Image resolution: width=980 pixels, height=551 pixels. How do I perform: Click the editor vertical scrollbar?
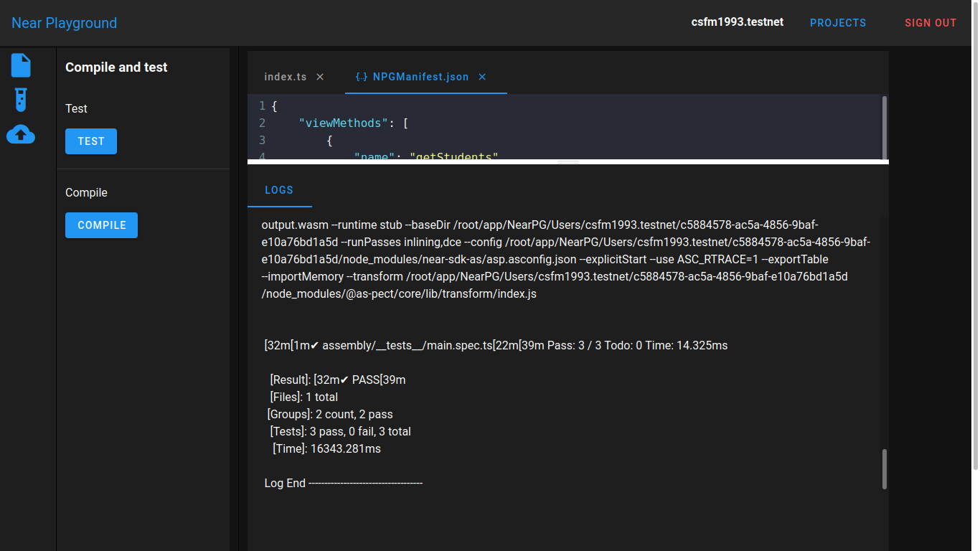[885, 128]
